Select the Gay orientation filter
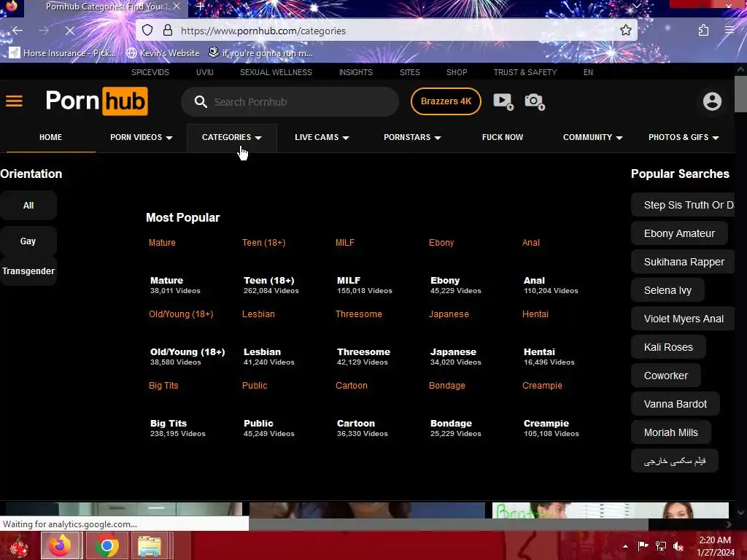This screenshot has height=560, width=747. [x=28, y=241]
